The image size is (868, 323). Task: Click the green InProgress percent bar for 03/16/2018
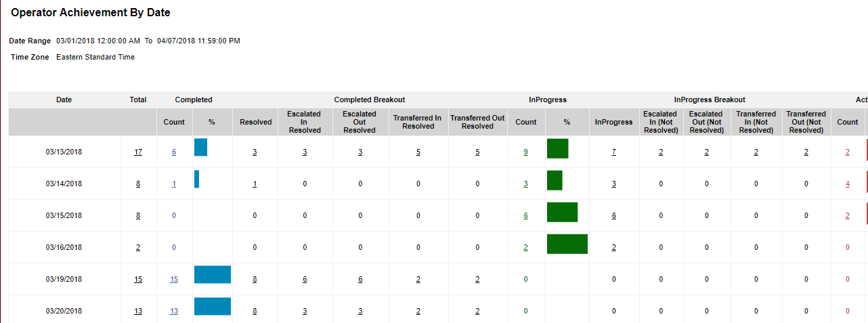(x=567, y=244)
